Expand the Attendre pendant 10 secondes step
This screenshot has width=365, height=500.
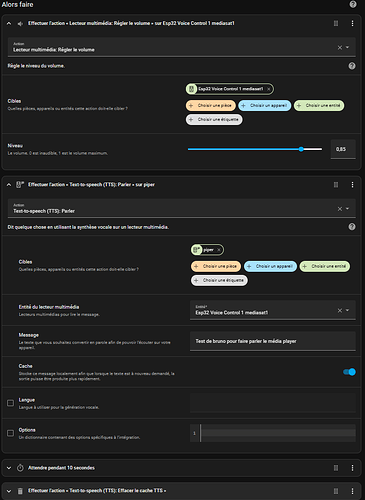coord(9,468)
